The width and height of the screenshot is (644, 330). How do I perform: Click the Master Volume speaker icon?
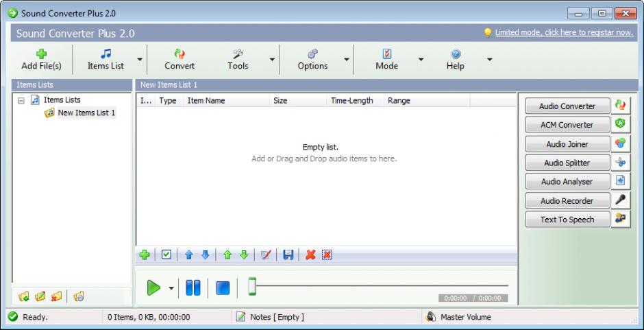[430, 317]
